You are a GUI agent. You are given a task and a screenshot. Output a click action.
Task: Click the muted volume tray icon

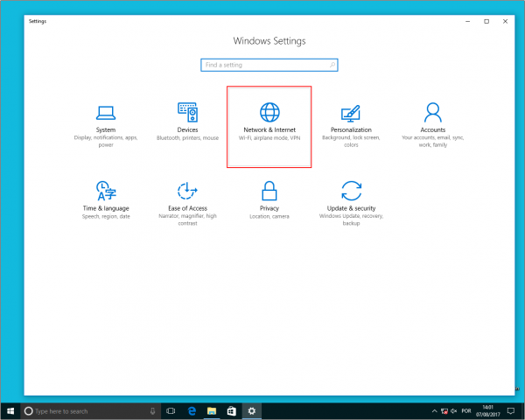pyautogui.click(x=454, y=411)
